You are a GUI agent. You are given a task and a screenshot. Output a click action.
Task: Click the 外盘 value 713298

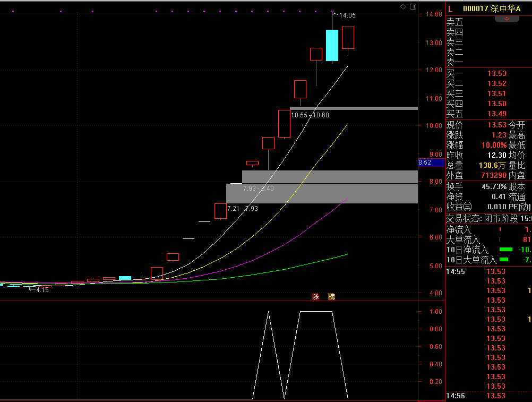494,175
